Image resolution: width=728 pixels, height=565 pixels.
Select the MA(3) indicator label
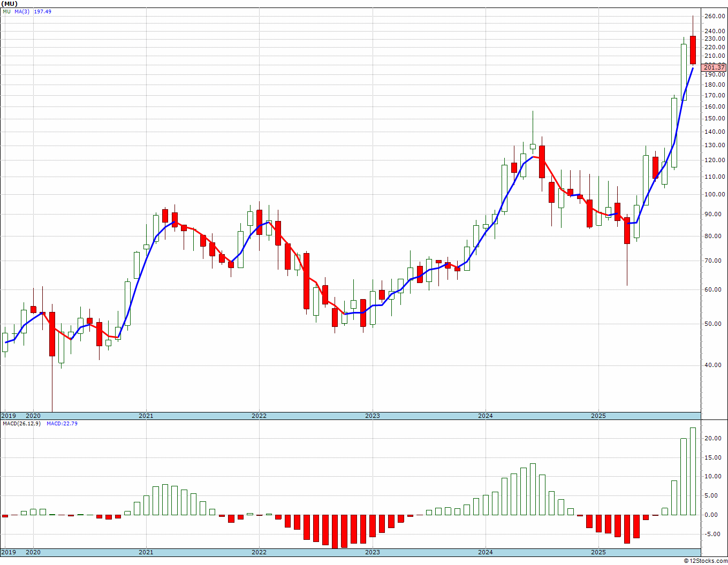click(23, 11)
